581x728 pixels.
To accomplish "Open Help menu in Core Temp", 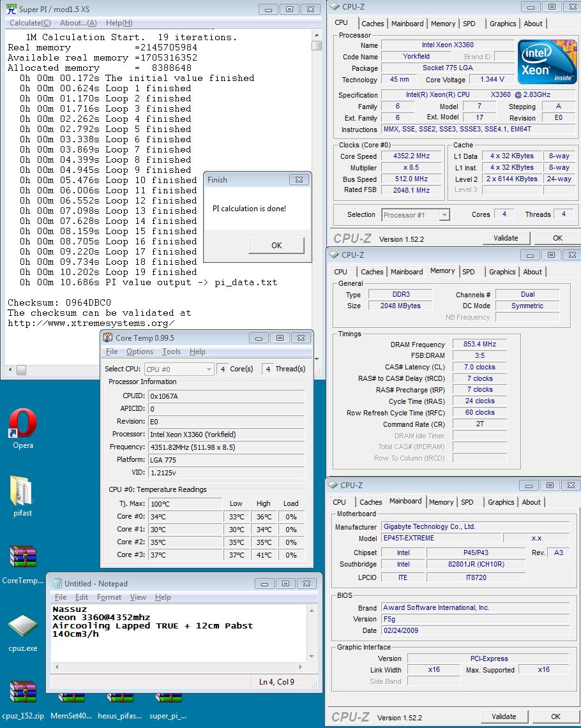I will pos(197,352).
